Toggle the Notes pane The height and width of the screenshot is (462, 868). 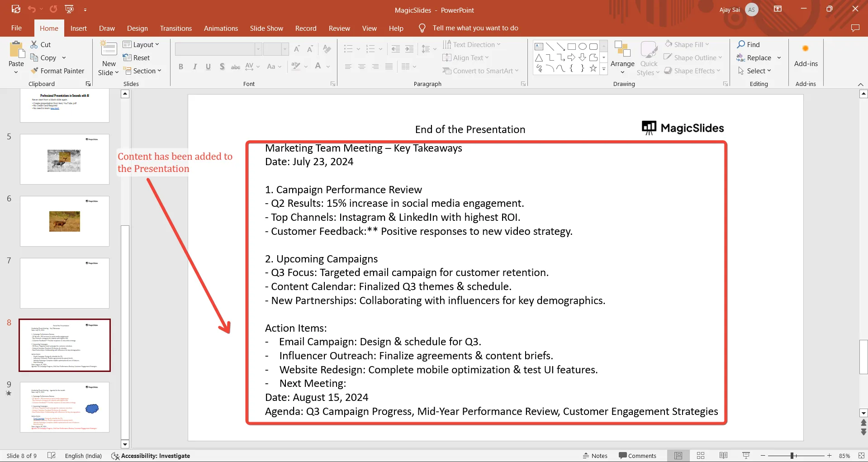595,456
